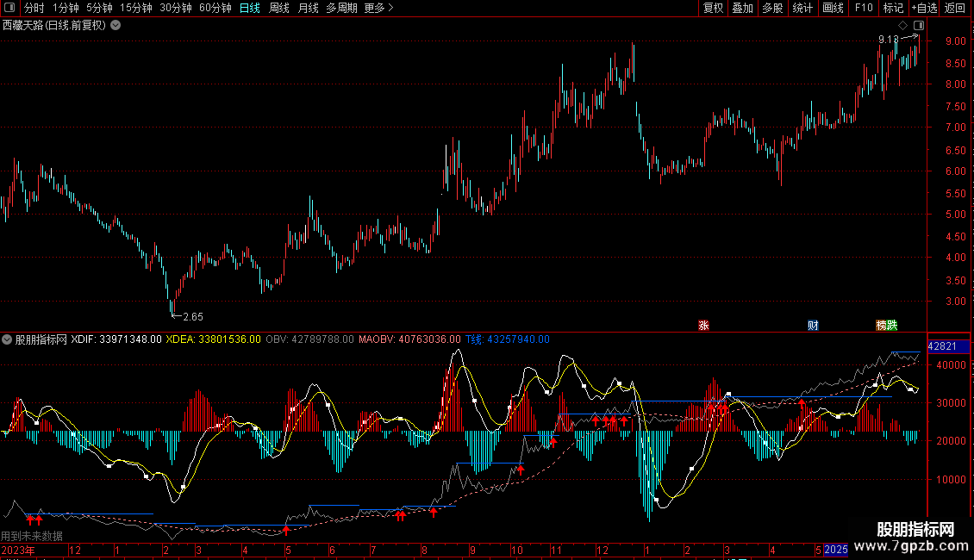Viewport: 974px width, 560px height.
Task: Click the 2023年 label on time axis
Action: click(x=18, y=550)
